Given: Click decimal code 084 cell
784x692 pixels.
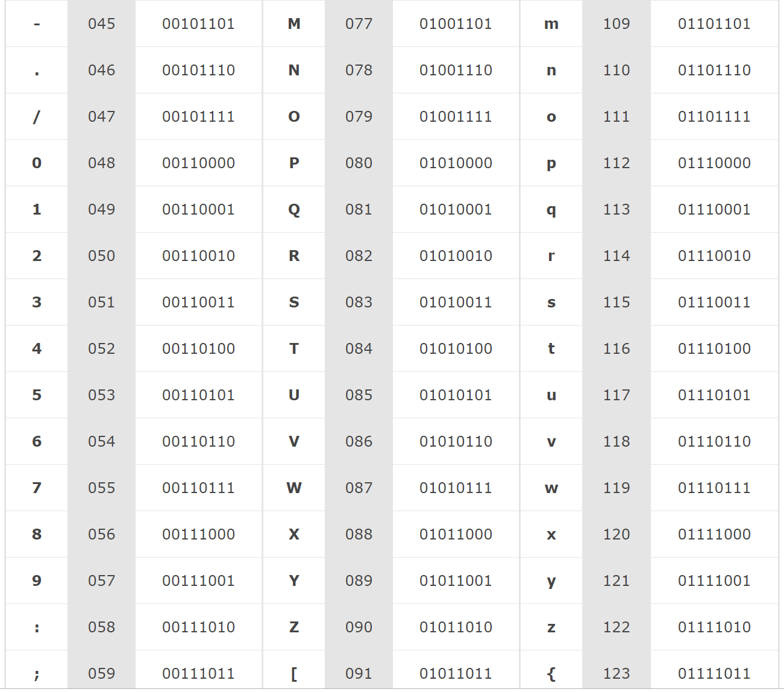Looking at the screenshot, I should [359, 349].
